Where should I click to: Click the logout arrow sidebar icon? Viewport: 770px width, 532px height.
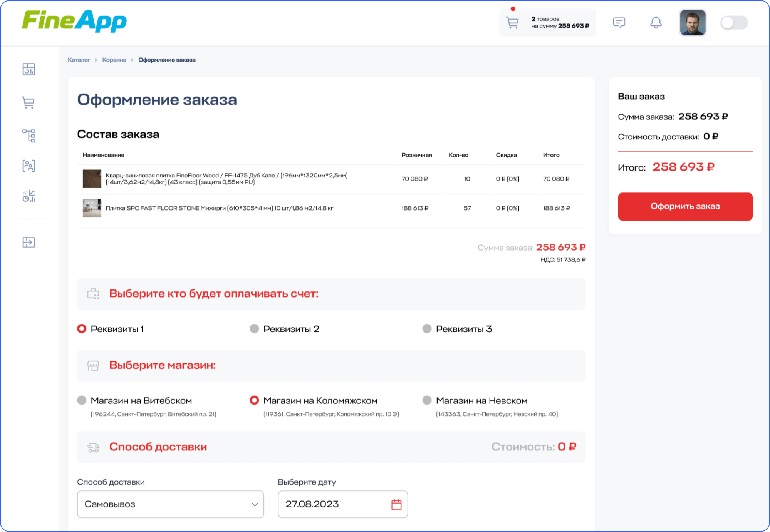tap(29, 242)
